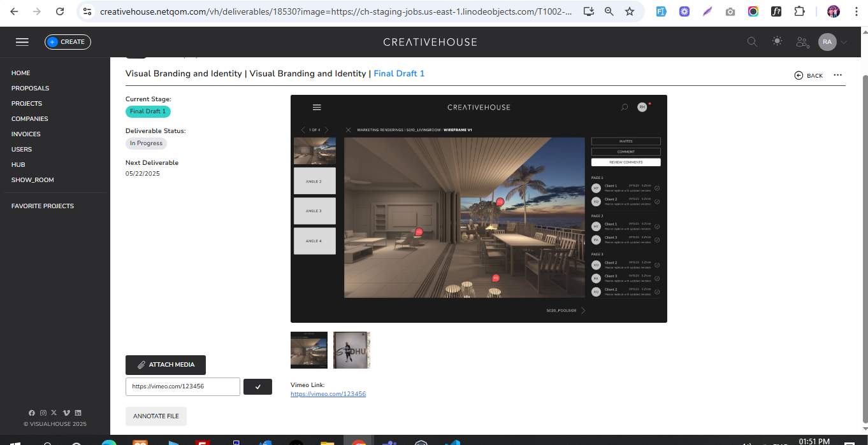Click the ATTACH MEDIA button
The height and width of the screenshot is (445, 868).
click(166, 365)
